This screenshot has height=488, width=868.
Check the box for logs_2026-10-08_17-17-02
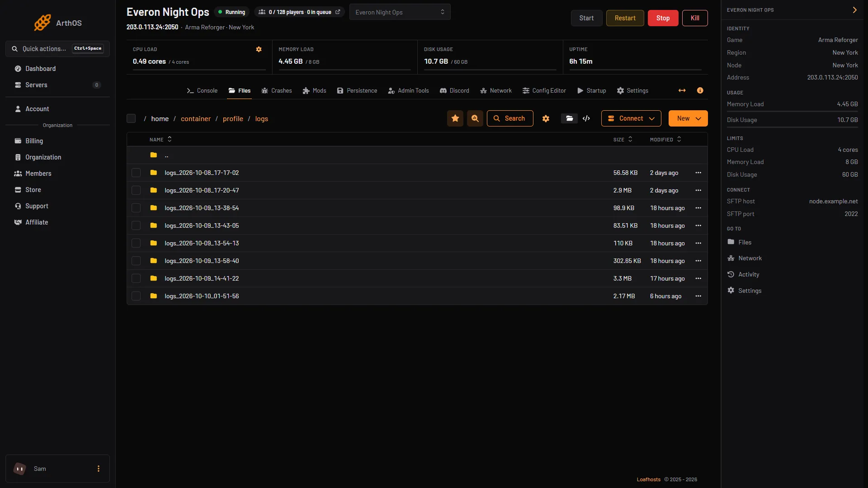136,173
